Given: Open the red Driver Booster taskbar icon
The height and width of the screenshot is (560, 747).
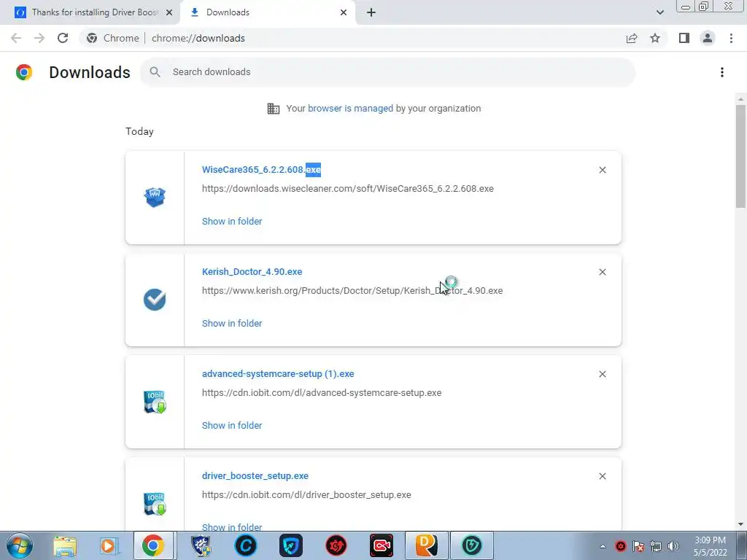Looking at the screenshot, I should point(336,545).
